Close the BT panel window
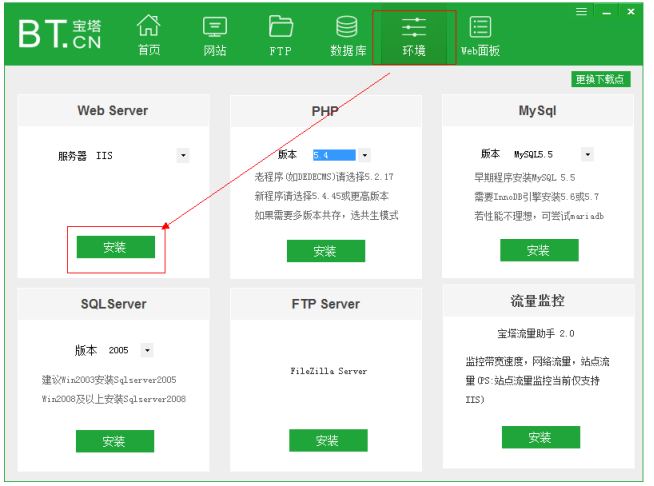Image resolution: width=654 pixels, height=486 pixels. tap(631, 12)
